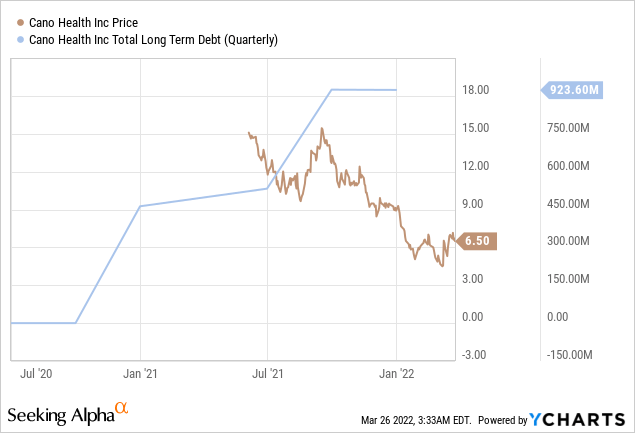Click the Mar 26 2022 timestamp text
Image resolution: width=635 pixels, height=433 pixels.
pos(417,418)
